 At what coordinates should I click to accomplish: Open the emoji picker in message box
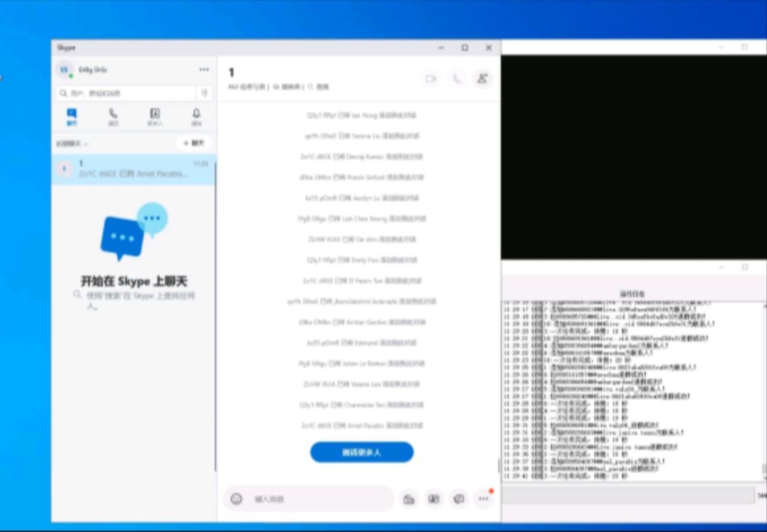237,499
